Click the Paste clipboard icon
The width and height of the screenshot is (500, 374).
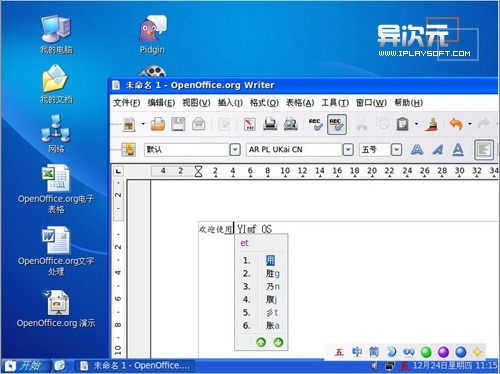pyautogui.click(x=403, y=124)
